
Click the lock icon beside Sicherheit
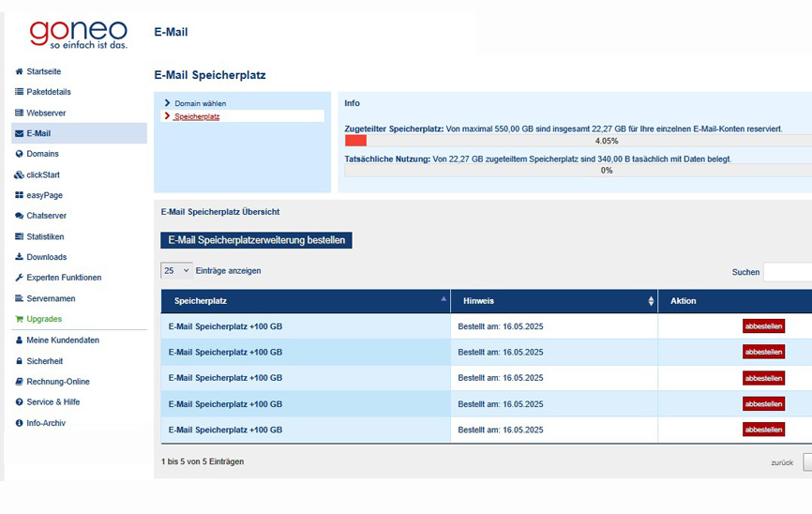pos(19,360)
